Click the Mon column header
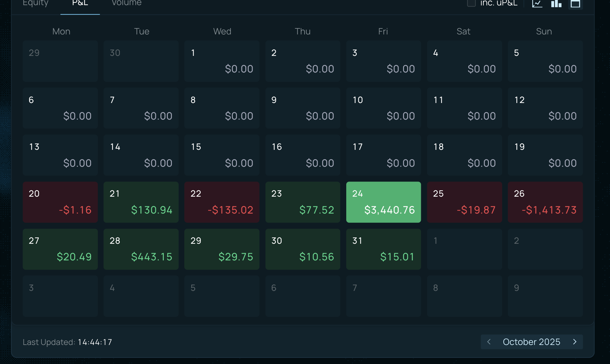The width and height of the screenshot is (610, 364). [x=61, y=31]
